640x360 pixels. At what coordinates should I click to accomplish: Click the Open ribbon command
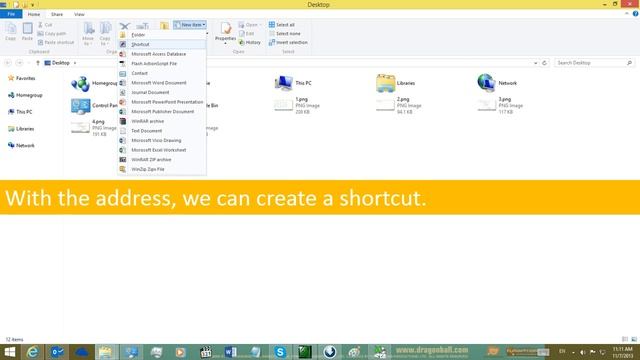point(249,25)
